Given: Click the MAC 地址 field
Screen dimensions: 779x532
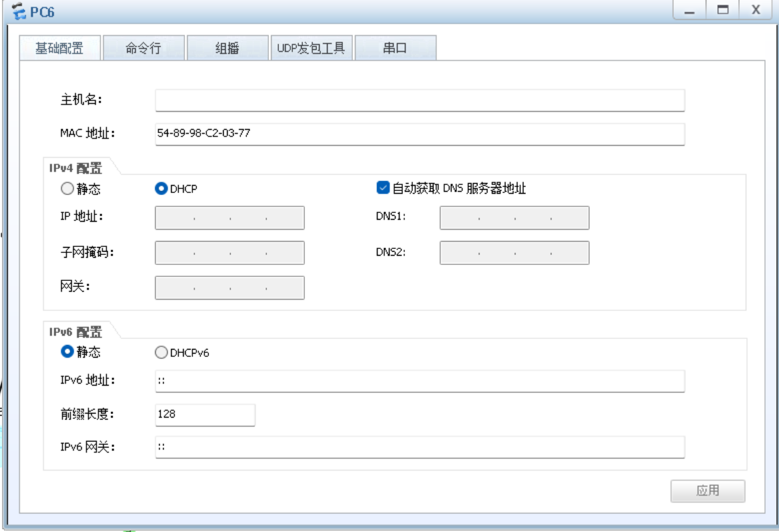Looking at the screenshot, I should (x=420, y=134).
